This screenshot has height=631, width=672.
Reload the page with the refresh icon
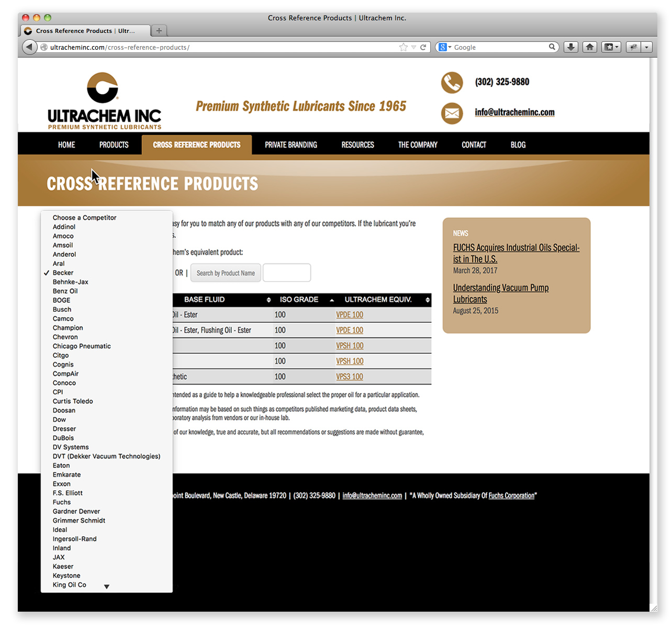click(x=423, y=47)
